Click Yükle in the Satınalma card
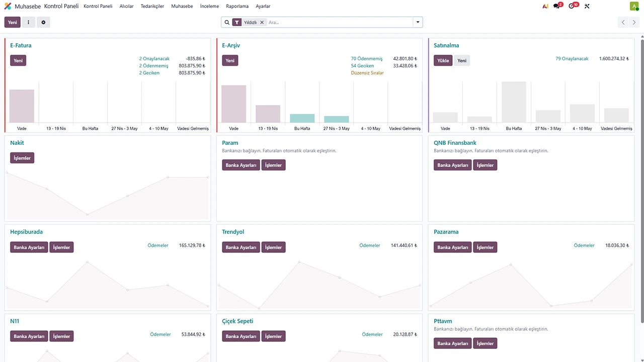 point(443,60)
